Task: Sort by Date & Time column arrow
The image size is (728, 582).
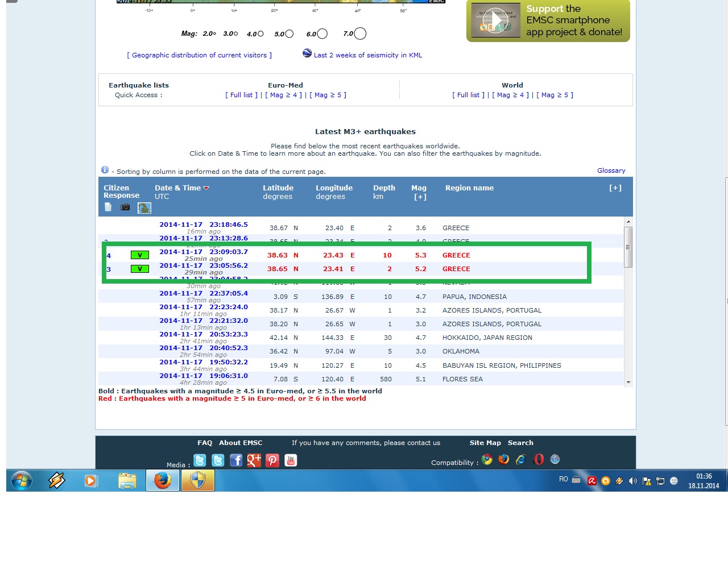Action: click(x=206, y=188)
